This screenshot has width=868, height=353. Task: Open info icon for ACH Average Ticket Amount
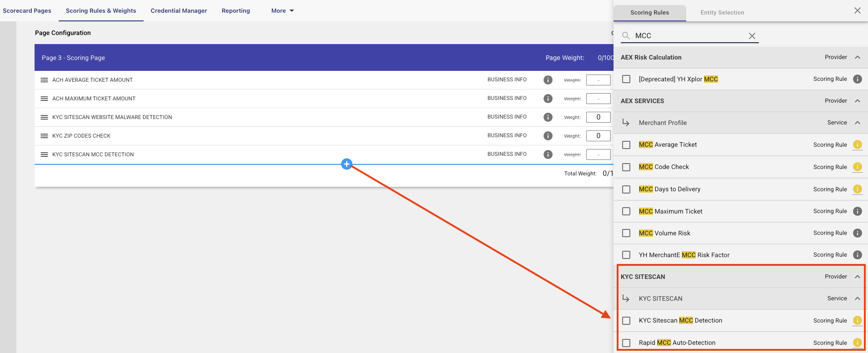[x=548, y=80]
